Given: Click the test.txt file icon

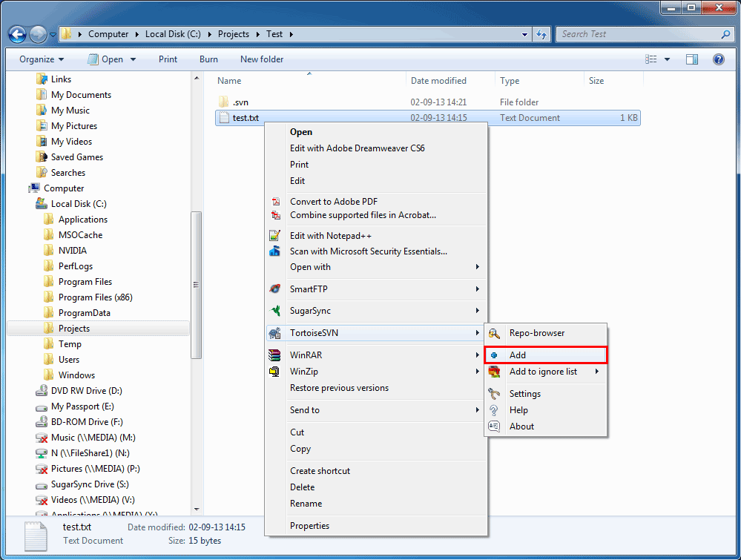Looking at the screenshot, I should [x=224, y=118].
